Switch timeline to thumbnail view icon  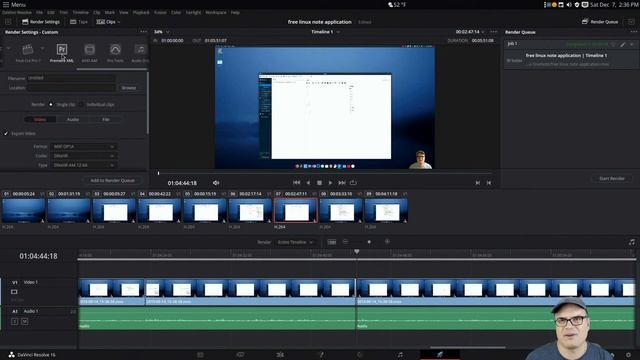tap(332, 242)
